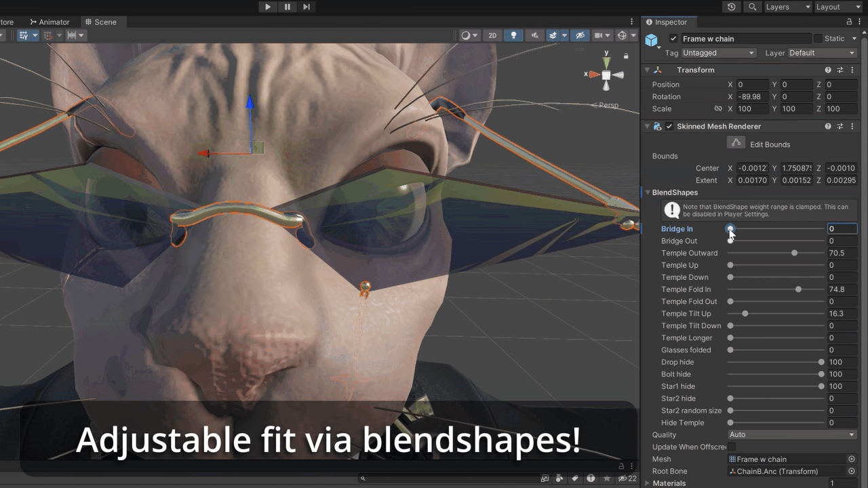Image resolution: width=868 pixels, height=488 pixels.
Task: Click the orientation gizmo in Scene view
Action: [606, 75]
